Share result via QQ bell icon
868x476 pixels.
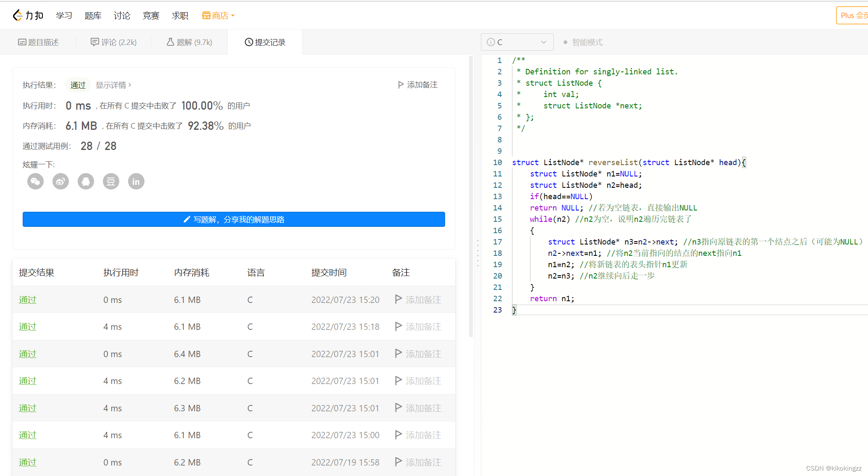(86, 181)
